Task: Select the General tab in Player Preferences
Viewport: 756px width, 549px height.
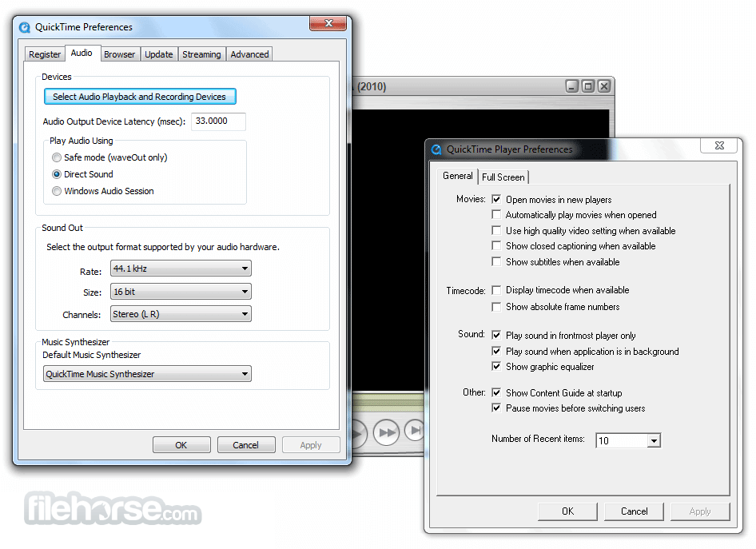Action: point(458,176)
